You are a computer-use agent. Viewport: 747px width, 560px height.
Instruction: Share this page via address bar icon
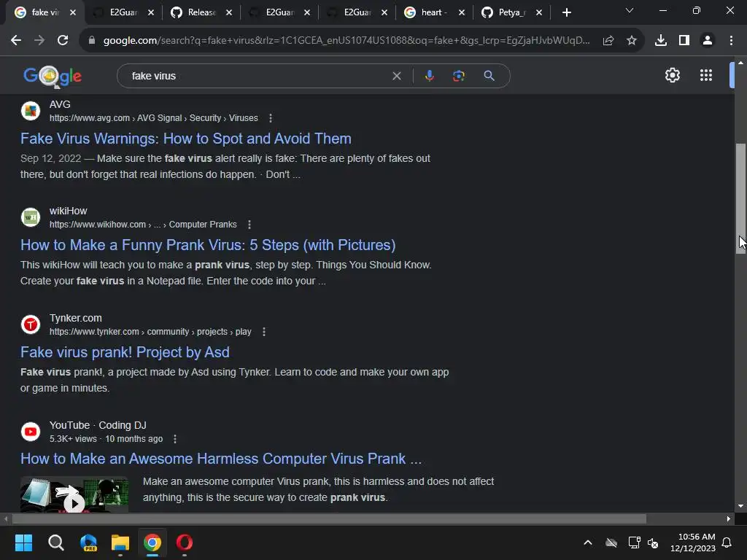pos(608,41)
